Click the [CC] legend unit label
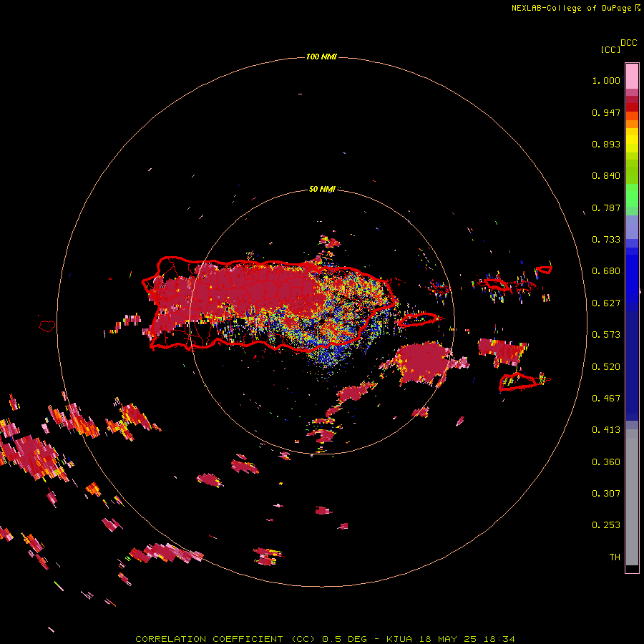 click(x=610, y=49)
